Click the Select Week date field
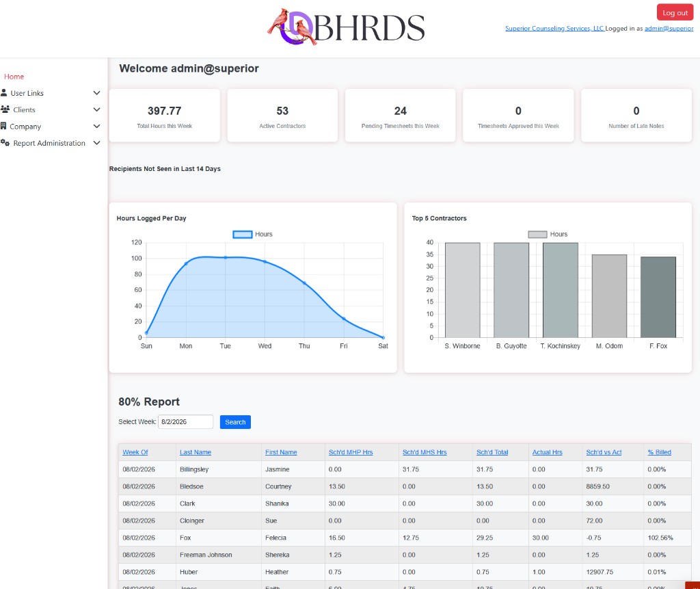Viewport: 700px width, 589px height. [x=185, y=422]
